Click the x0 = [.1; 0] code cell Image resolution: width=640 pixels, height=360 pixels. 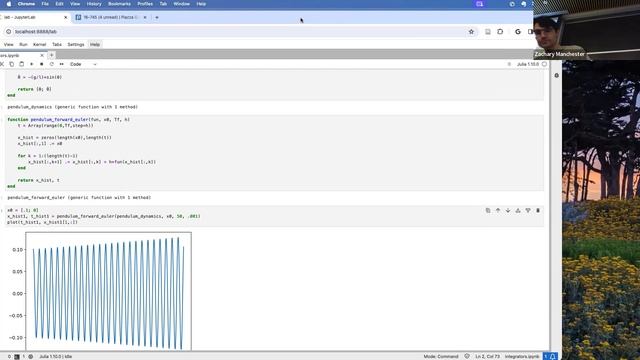point(274,216)
